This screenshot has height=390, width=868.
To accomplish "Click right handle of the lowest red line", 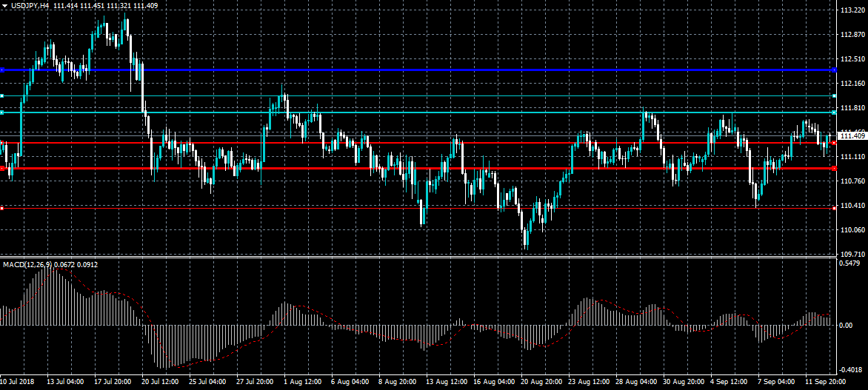I will click(834, 208).
